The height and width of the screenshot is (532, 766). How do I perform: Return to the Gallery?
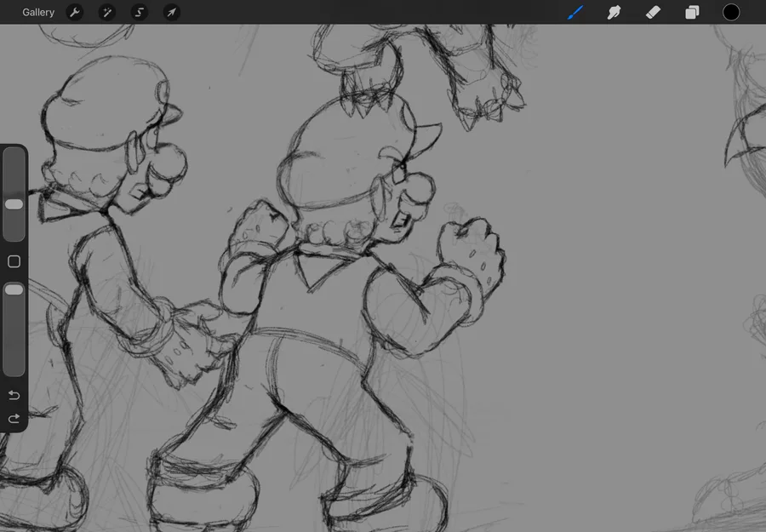click(x=38, y=12)
